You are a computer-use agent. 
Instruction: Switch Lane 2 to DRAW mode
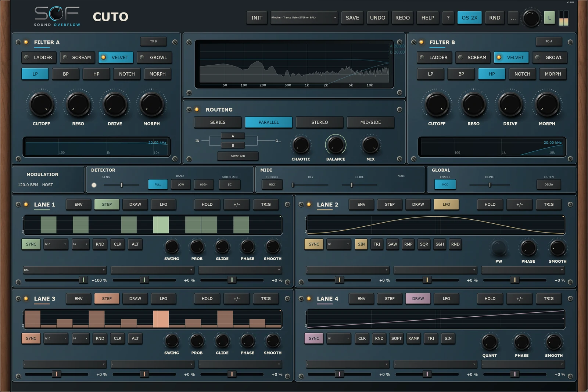418,205
